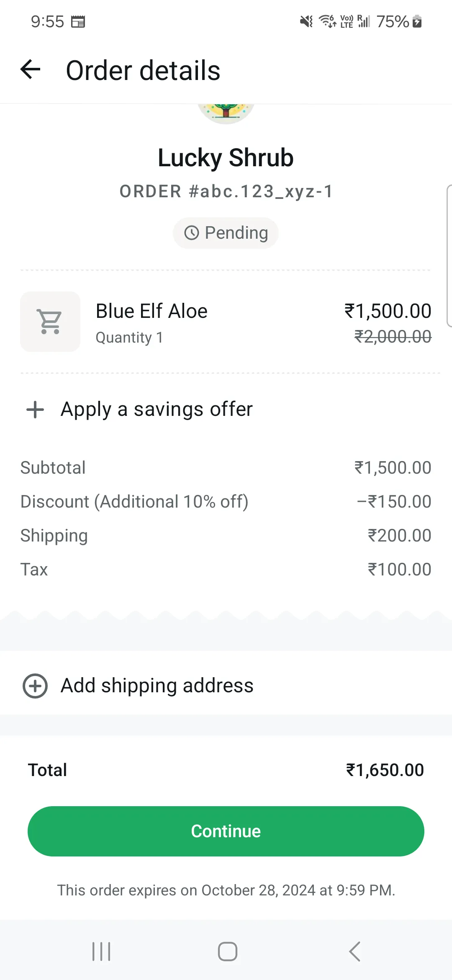Screen dimensions: 452x980
Task: Open the Blue Elf Aloe item
Action: tap(152, 311)
